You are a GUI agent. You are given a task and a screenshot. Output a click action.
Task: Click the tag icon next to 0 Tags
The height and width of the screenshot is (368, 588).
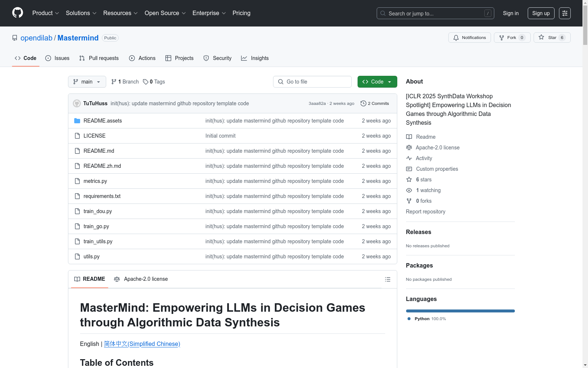[x=146, y=82]
